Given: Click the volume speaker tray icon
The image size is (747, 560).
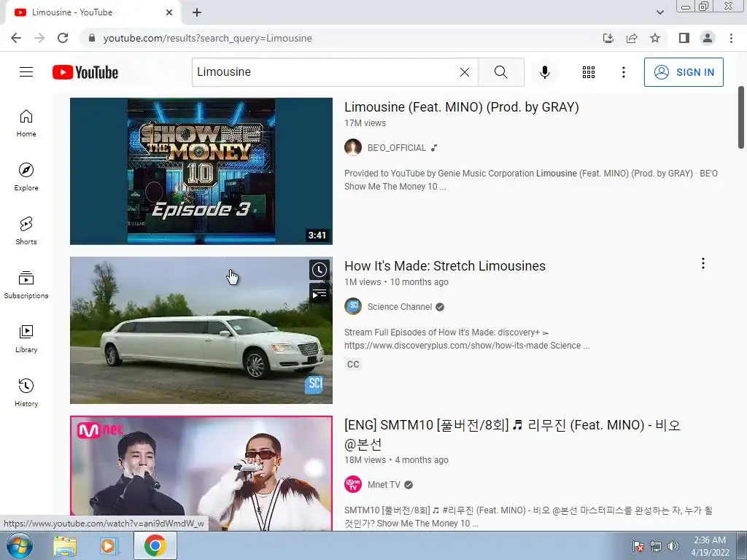Looking at the screenshot, I should point(673,546).
